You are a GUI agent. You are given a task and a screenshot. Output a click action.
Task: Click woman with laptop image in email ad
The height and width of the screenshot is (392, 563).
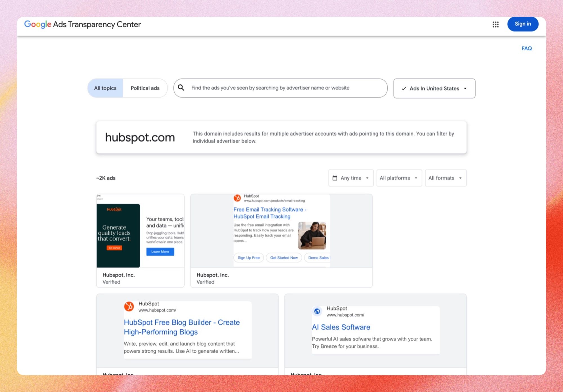click(x=312, y=236)
